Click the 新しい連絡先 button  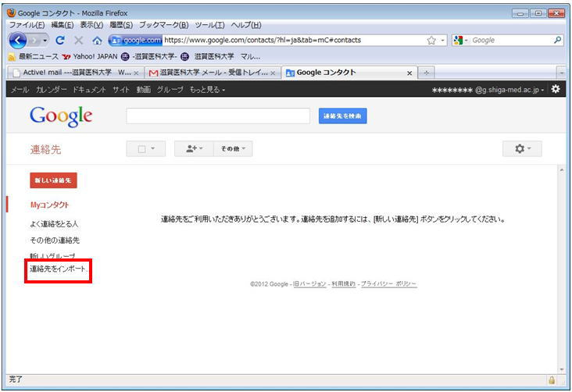pos(53,180)
